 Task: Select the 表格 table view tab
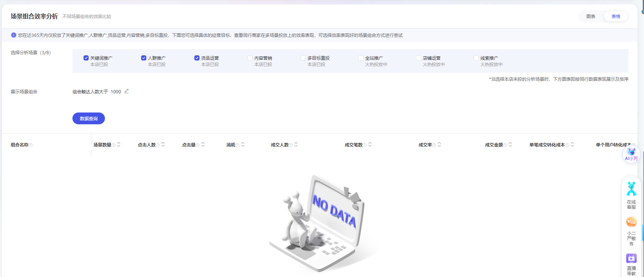pos(616,16)
